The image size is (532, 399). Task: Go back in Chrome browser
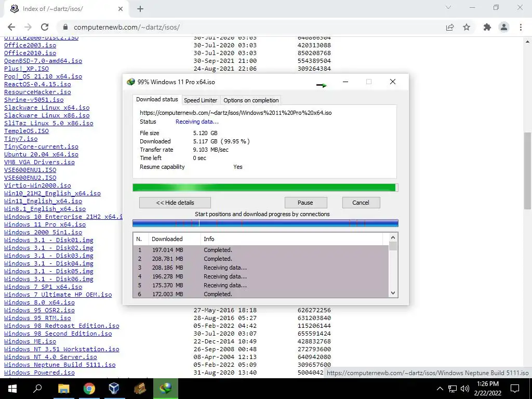[x=11, y=27]
